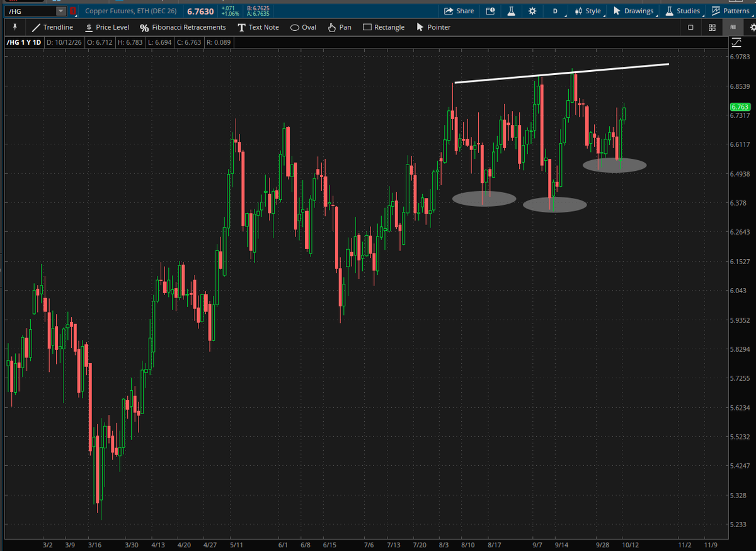Image resolution: width=756 pixels, height=551 pixels.
Task: Choose the Fibonacci Retracements tool
Action: point(183,28)
